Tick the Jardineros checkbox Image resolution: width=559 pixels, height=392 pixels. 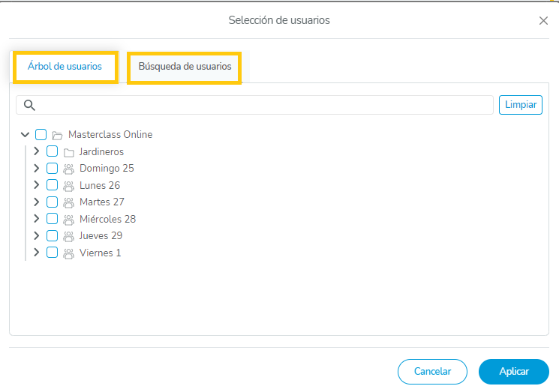point(53,151)
